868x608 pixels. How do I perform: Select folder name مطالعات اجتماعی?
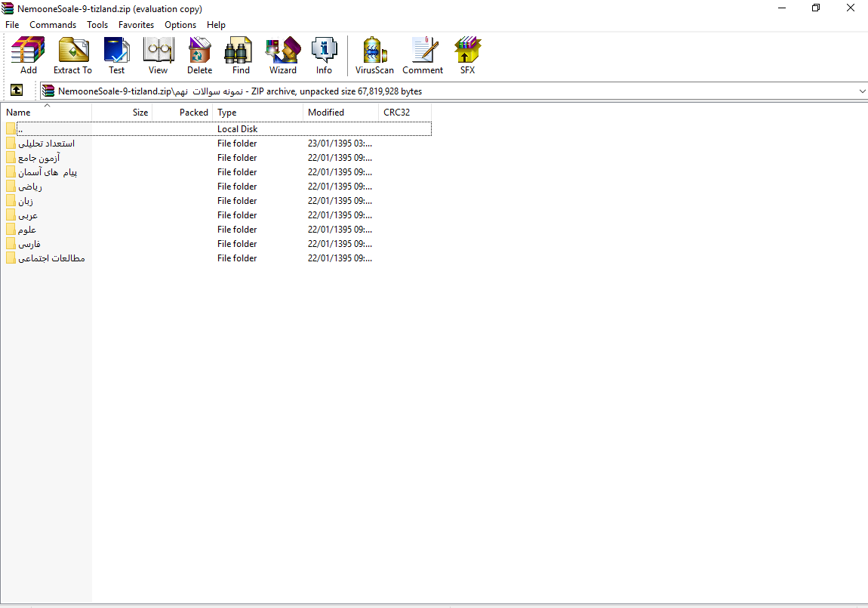(51, 258)
